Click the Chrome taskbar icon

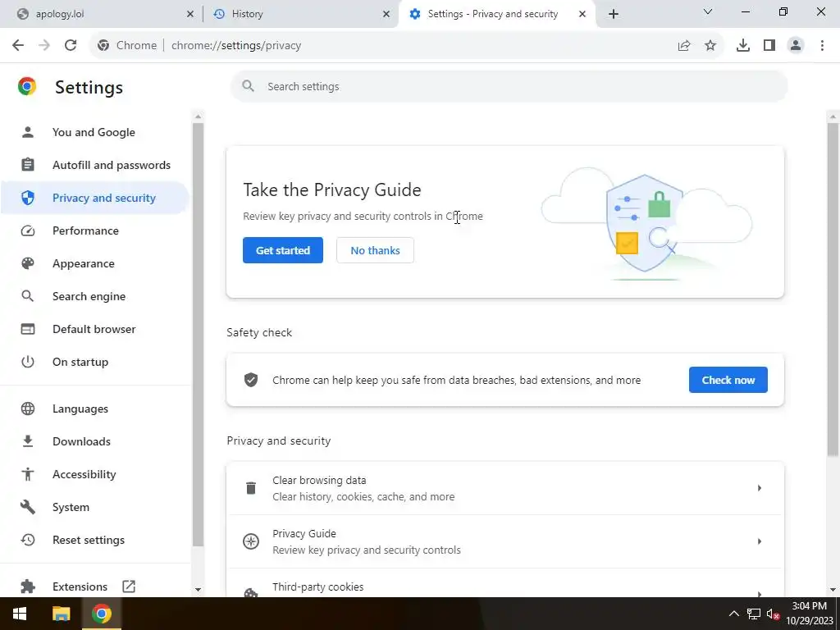101,614
